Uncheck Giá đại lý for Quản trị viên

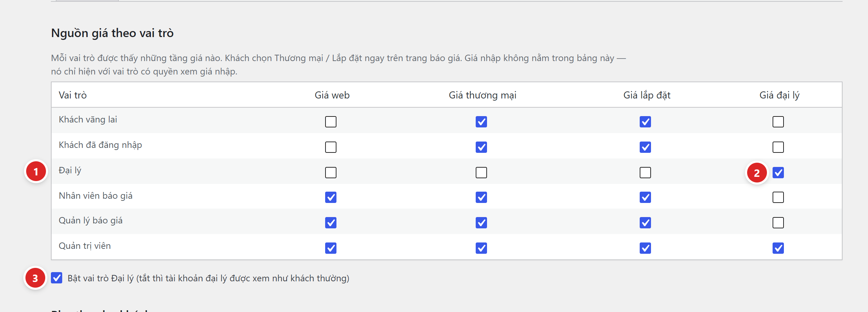coord(778,248)
